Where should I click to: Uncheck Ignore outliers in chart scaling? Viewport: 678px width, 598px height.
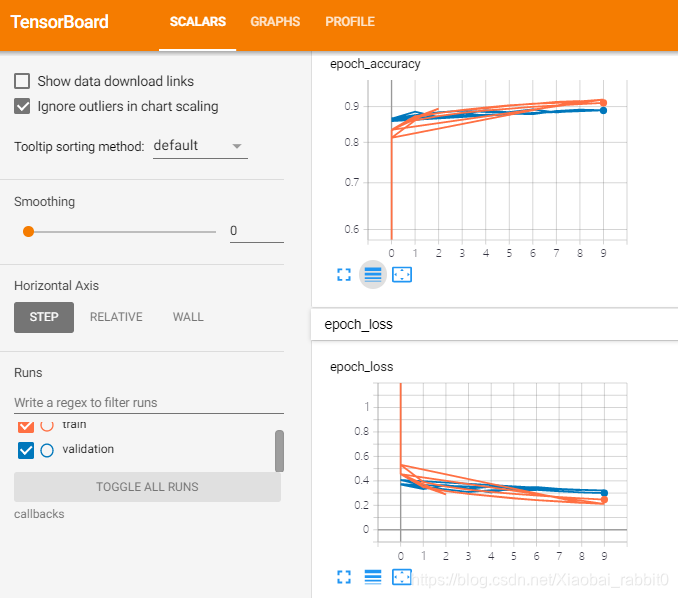[22, 106]
